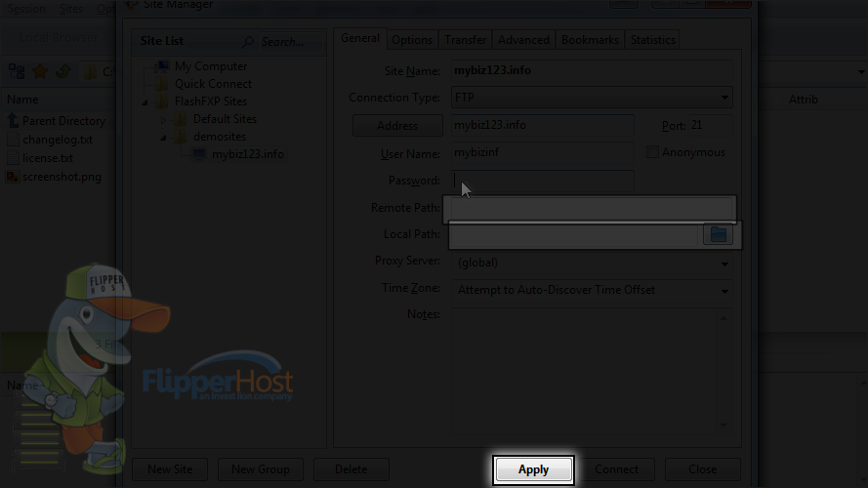Select the General tab
The image size is (868, 488).
[360, 38]
